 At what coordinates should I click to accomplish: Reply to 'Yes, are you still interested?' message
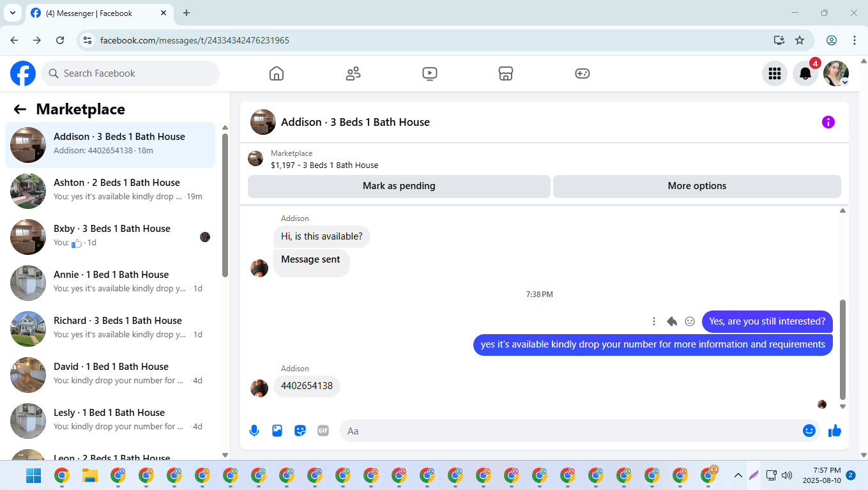(x=672, y=321)
